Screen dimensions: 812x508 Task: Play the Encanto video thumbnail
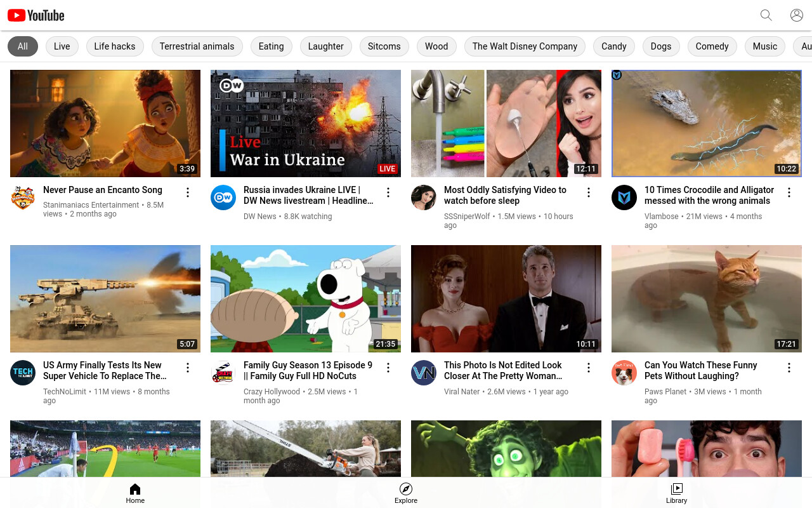click(105, 123)
